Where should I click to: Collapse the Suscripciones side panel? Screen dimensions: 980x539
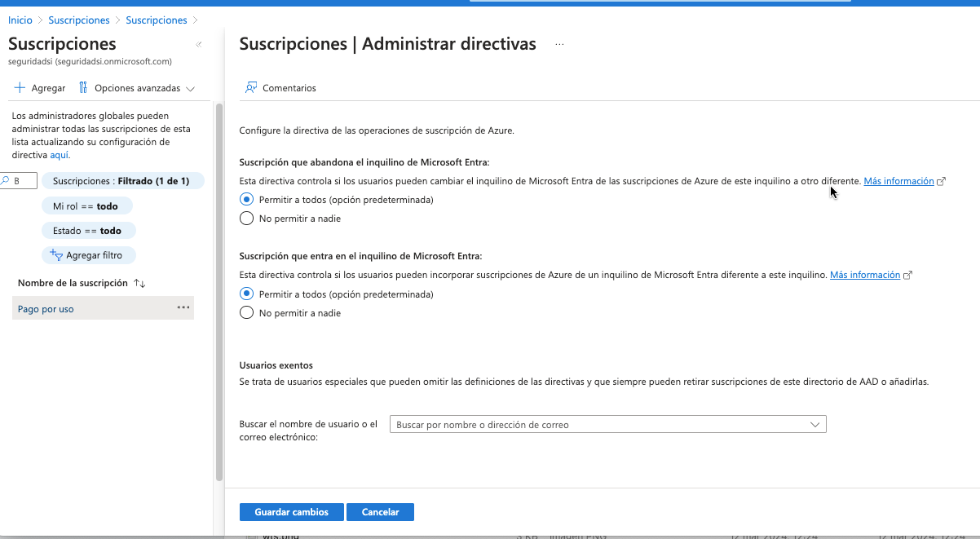coord(199,44)
